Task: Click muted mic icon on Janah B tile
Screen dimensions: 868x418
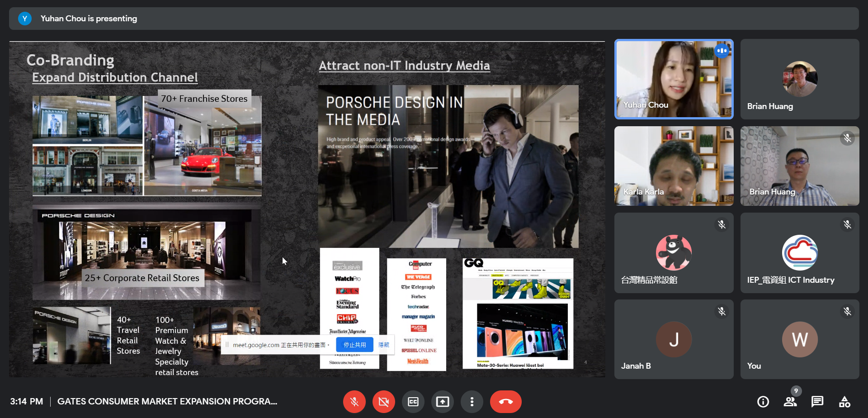Action: tap(722, 311)
